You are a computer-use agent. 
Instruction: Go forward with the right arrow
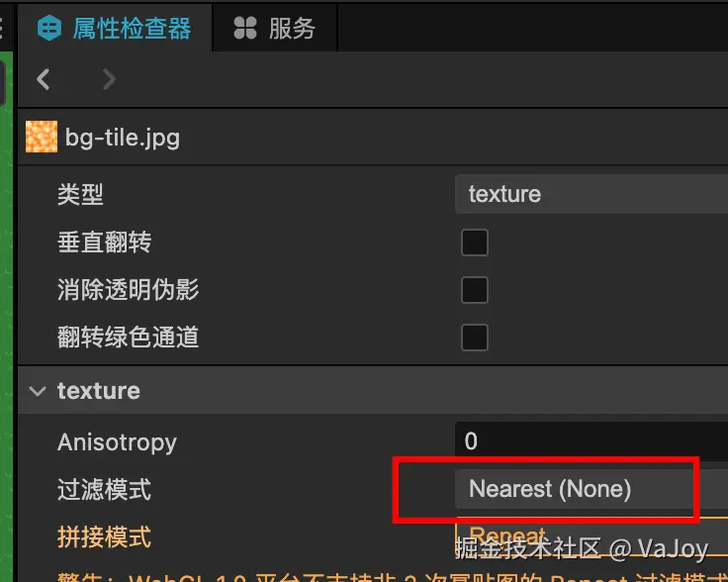[x=109, y=79]
